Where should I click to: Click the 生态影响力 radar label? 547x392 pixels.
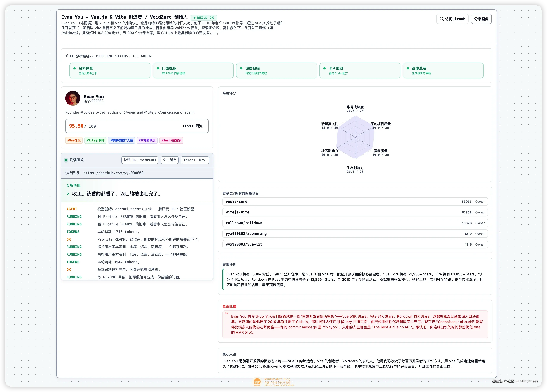pos(355,168)
